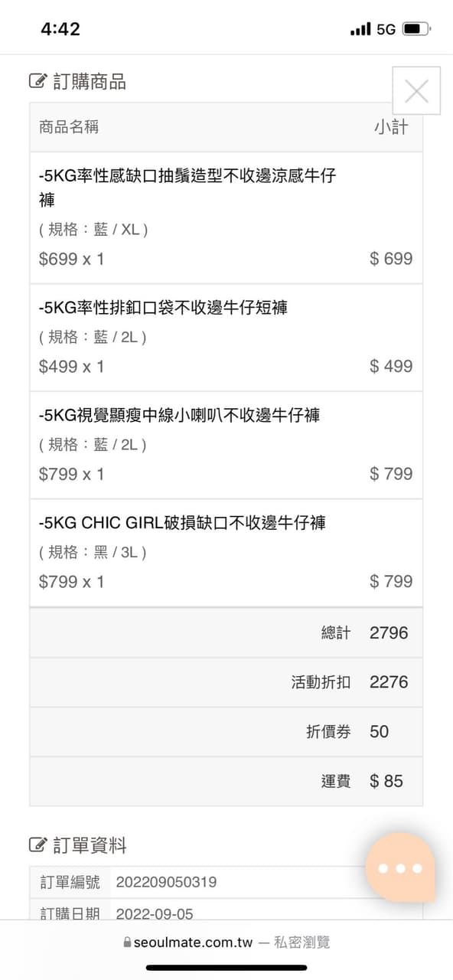Dismiss the order popup via the X
The image size is (453, 980).
click(x=416, y=90)
